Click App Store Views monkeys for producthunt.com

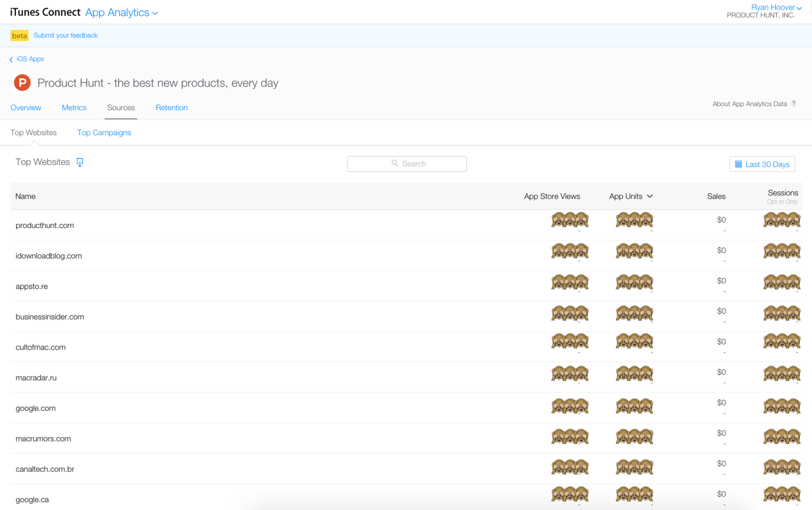pos(570,220)
